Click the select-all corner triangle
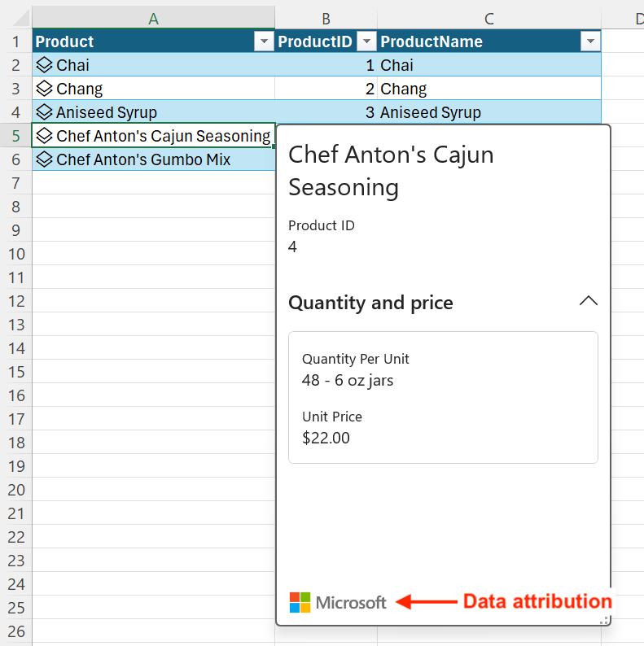This screenshot has width=644, height=646. pos(19,18)
